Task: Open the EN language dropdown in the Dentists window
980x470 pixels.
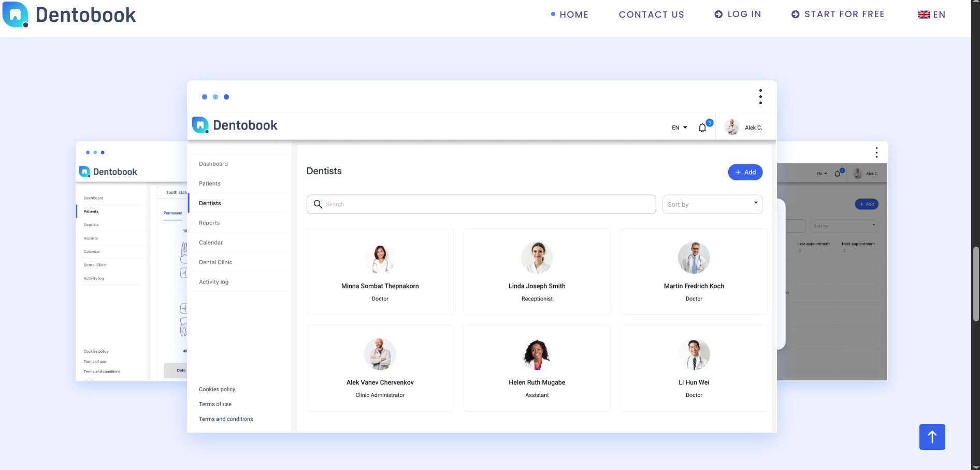Action: 680,127
